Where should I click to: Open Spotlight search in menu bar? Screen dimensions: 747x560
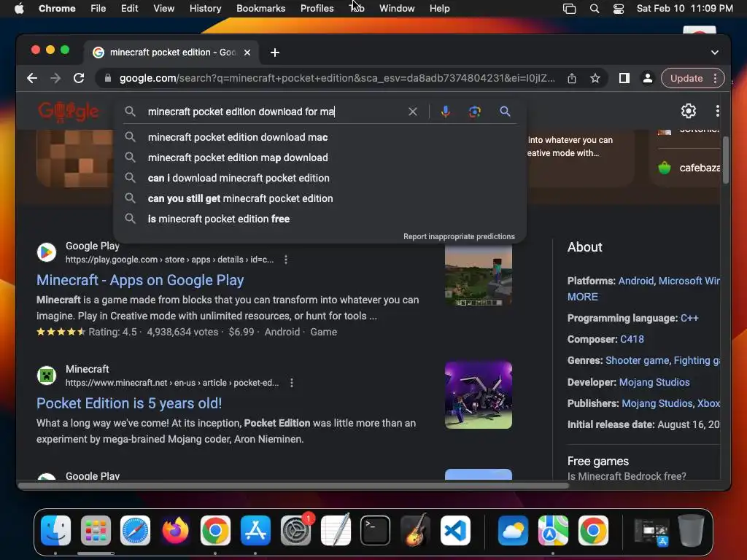(594, 9)
